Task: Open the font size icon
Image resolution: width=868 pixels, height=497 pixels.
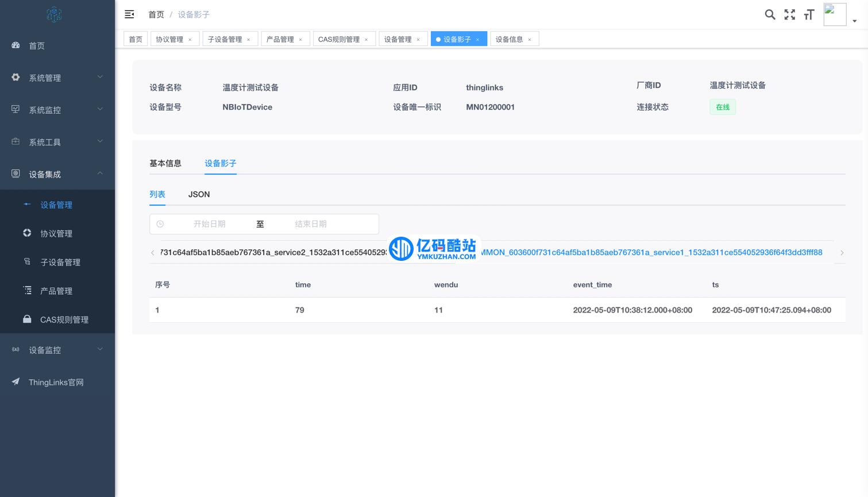Action: [x=809, y=14]
